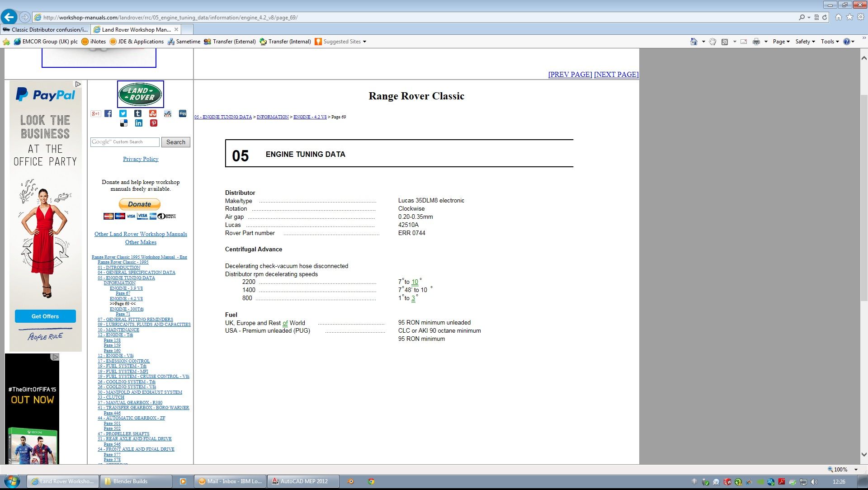
Task: Open Transfer (External) favorite
Action: pyautogui.click(x=230, y=42)
